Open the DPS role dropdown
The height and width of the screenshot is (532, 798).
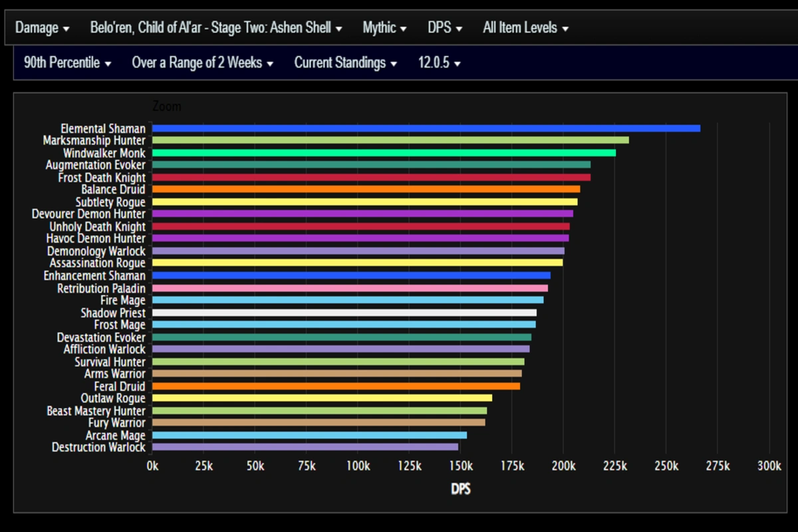[x=445, y=28]
